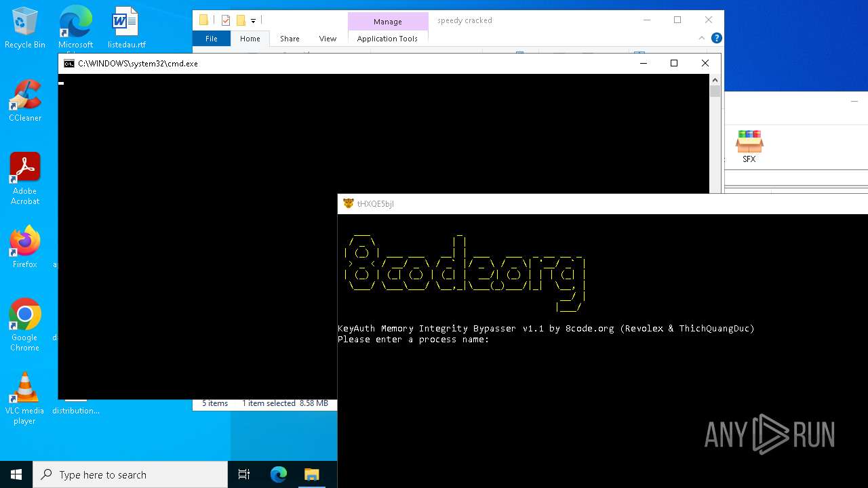Maximize the cmd.exe window
Viewport: 868px width, 488px height.
pyautogui.click(x=674, y=63)
